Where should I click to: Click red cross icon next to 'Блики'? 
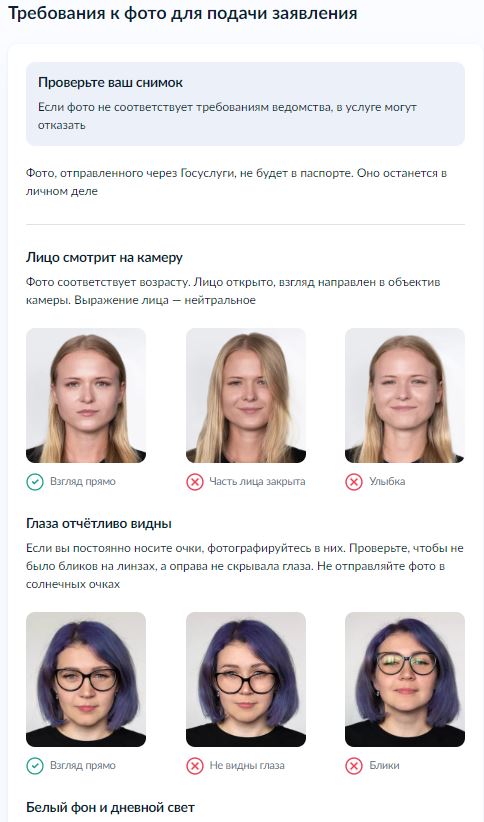point(354,766)
